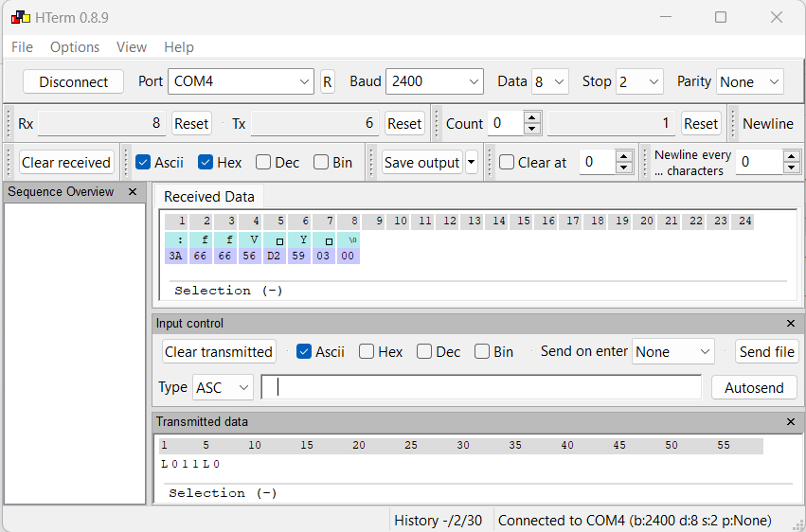
Task: Click the ASCII 'Y' received character cell
Action: point(299,240)
